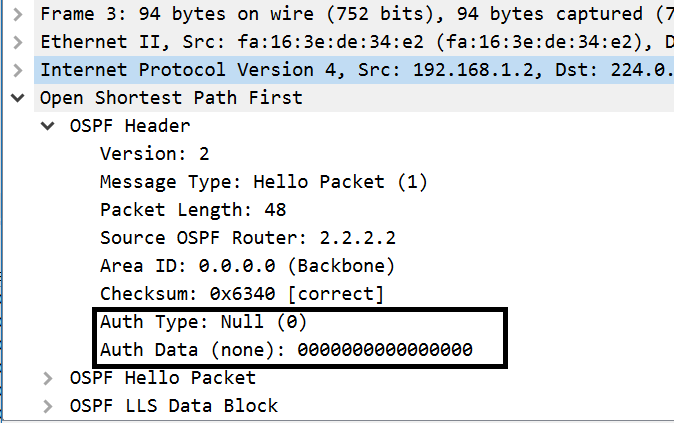Collapse the OSPF Header arrow
Screen dimensions: 674x423
[48, 126]
